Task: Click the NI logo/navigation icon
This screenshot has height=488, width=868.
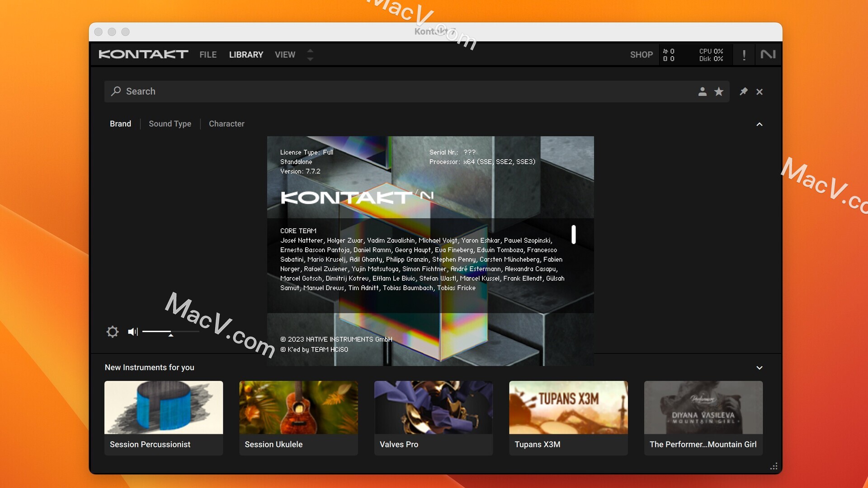Action: pos(768,54)
